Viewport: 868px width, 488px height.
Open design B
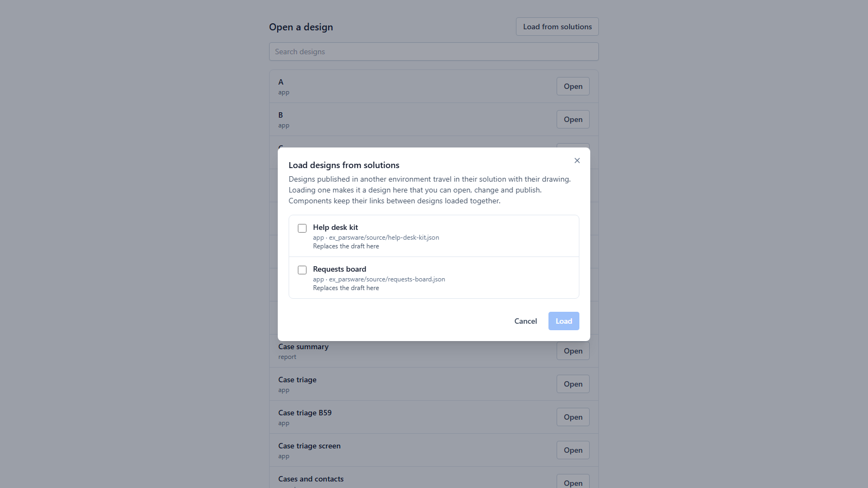pyautogui.click(x=573, y=119)
